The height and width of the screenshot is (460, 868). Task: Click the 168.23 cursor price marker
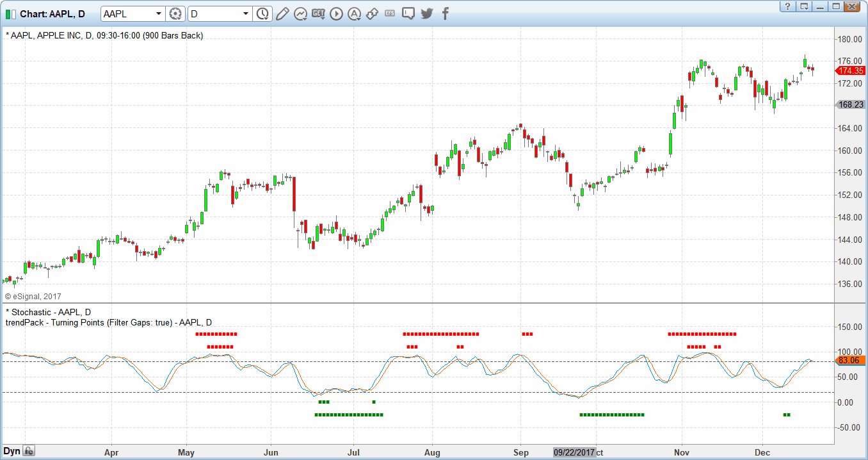coord(851,104)
